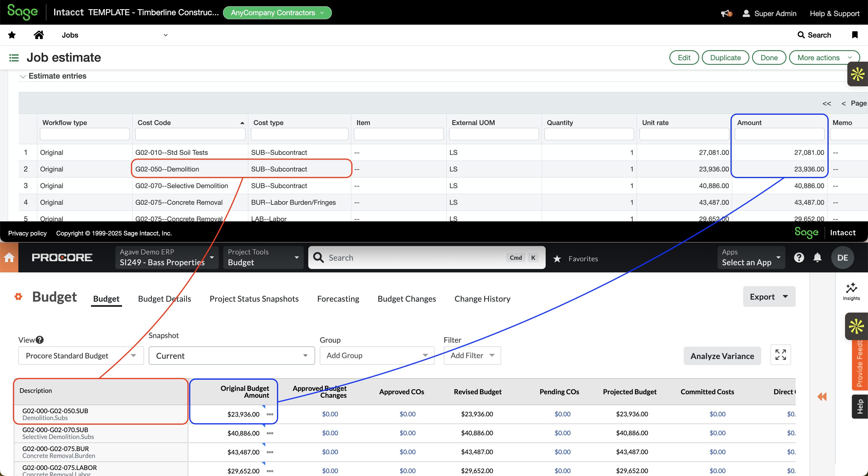Image resolution: width=868 pixels, height=476 pixels.
Task: Click the Procore home icon
Action: 9,257
